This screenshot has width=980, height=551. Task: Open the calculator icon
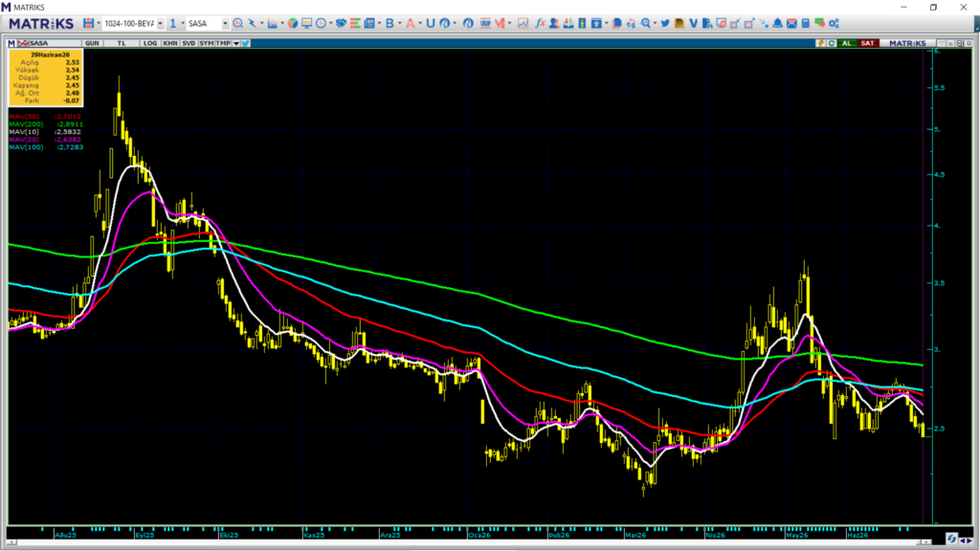806,23
